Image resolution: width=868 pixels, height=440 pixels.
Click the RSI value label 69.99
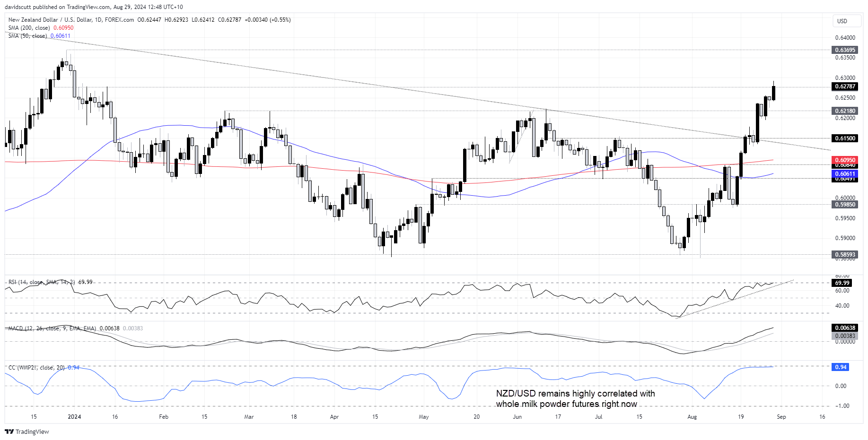coord(842,283)
